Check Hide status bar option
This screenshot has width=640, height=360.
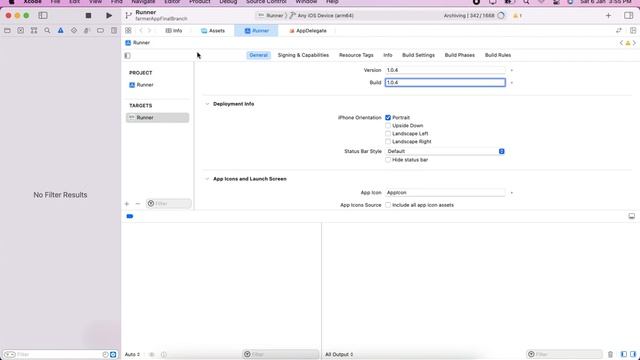tap(388, 160)
